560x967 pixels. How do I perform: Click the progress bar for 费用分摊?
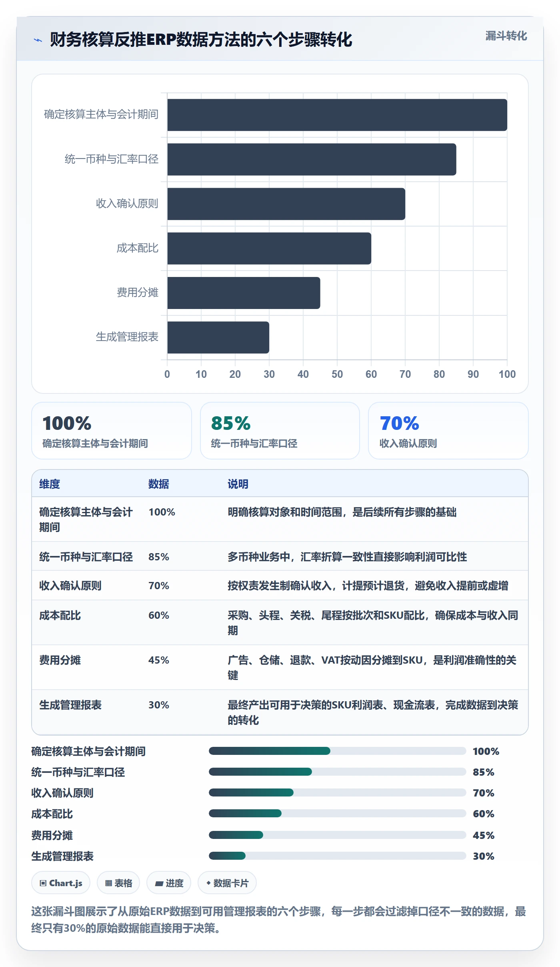(337, 835)
